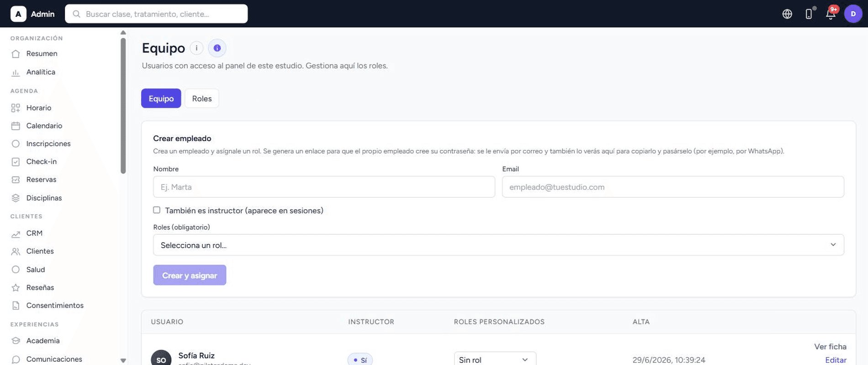Click the Admin logo icon
This screenshot has width=868, height=365.
(x=18, y=14)
